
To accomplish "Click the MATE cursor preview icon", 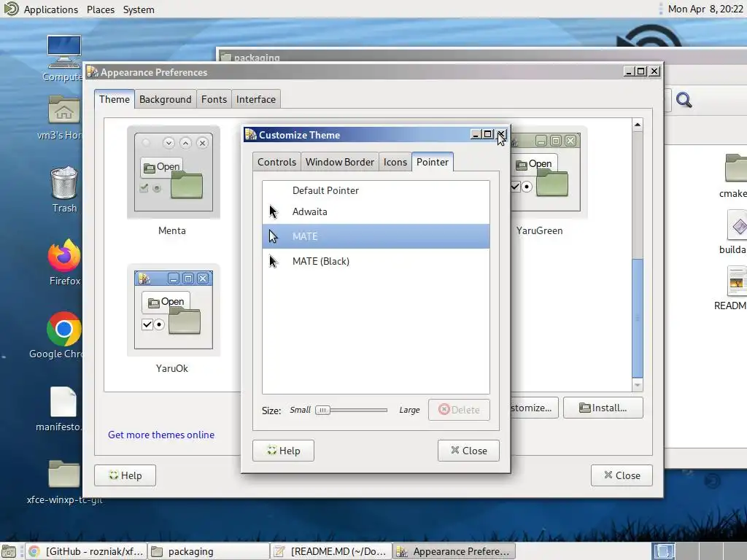I will pyautogui.click(x=273, y=236).
